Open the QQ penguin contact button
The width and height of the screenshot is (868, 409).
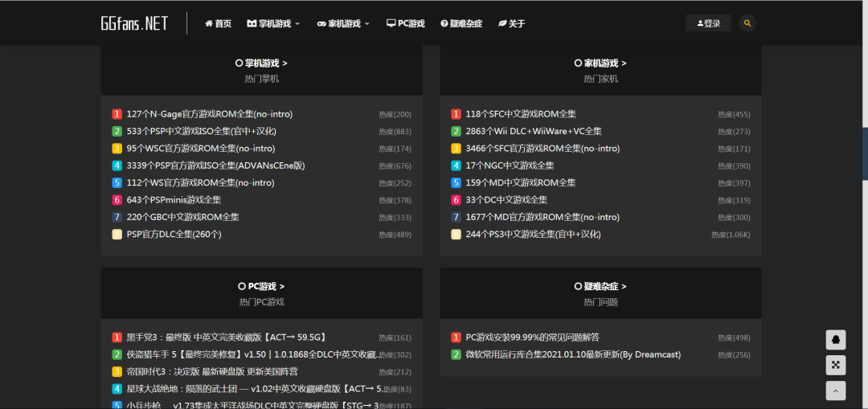point(836,340)
